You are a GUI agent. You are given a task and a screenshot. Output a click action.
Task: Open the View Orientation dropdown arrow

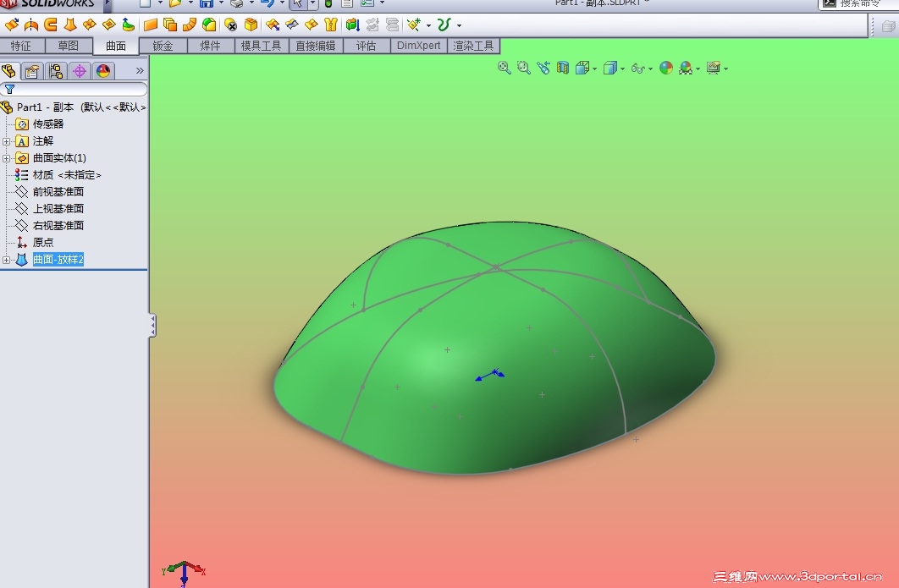[594, 69]
